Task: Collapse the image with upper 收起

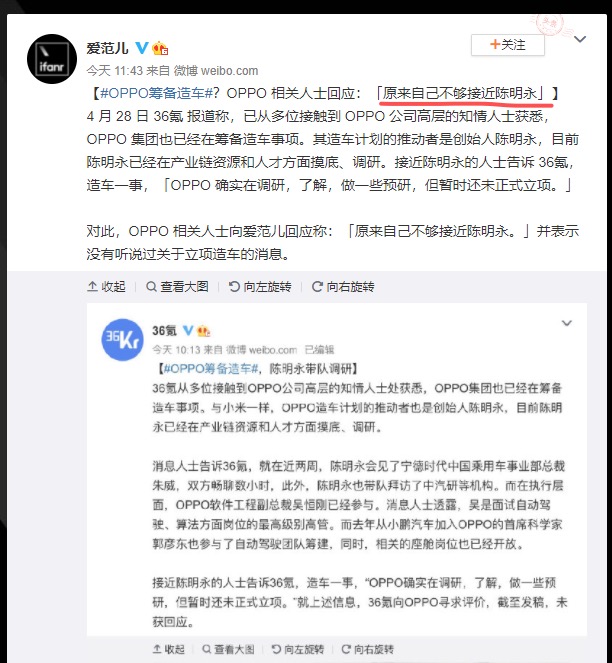Action: coord(106,287)
